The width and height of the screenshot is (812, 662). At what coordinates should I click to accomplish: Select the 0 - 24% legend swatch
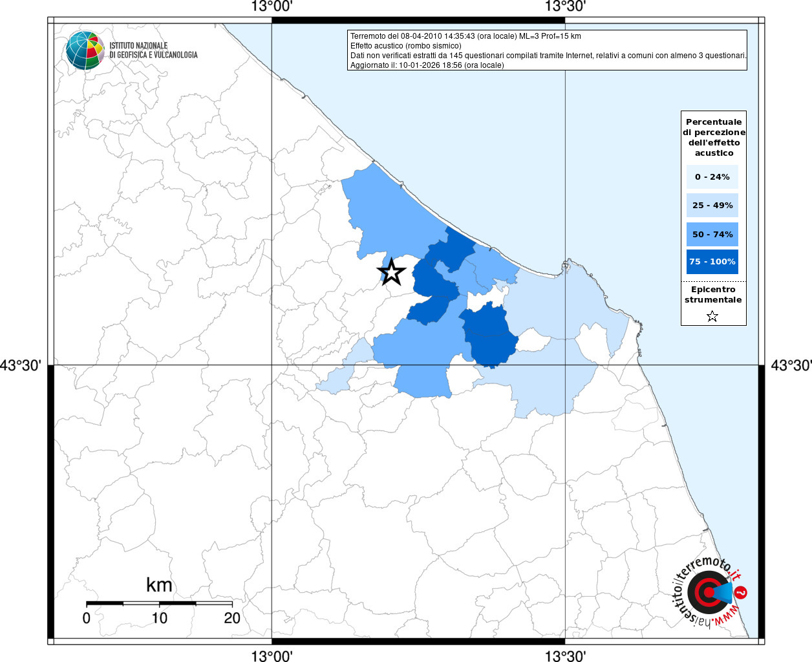712,177
